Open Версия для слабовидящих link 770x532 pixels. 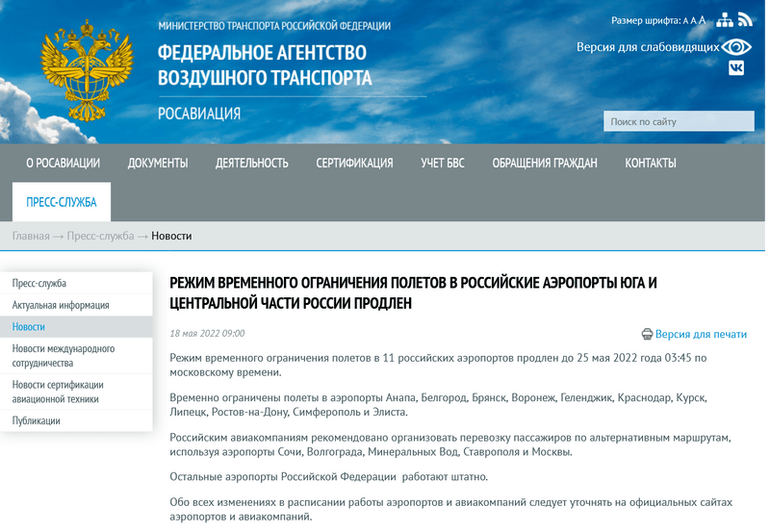(x=648, y=47)
